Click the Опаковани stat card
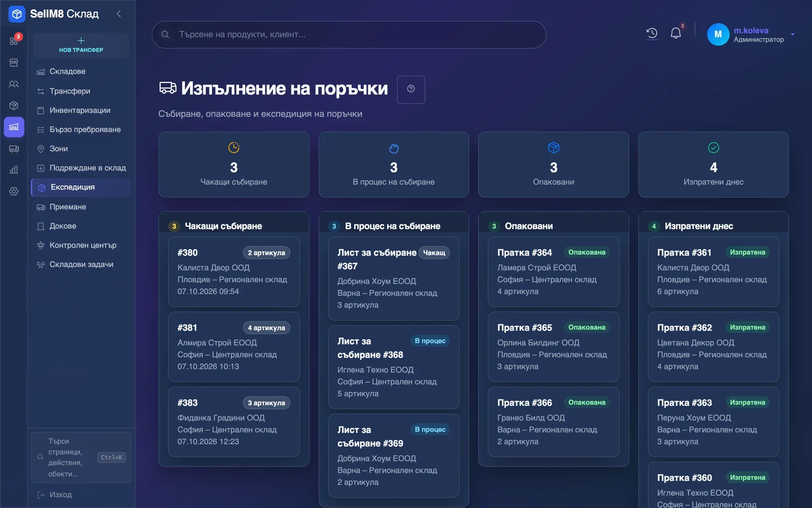 553,164
